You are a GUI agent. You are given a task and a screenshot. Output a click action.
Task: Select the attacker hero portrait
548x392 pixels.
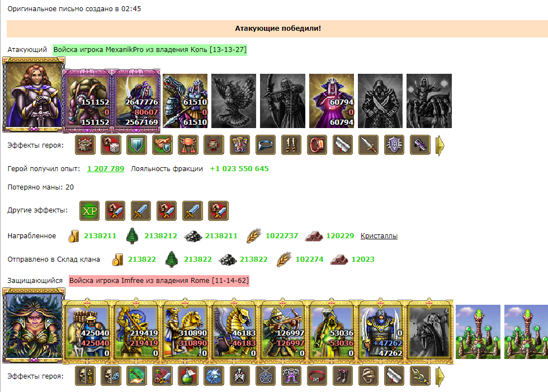tap(34, 95)
